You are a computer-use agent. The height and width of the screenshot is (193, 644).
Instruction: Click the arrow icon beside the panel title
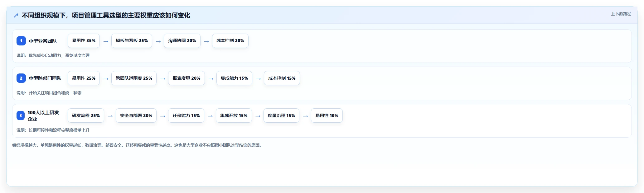click(x=16, y=16)
